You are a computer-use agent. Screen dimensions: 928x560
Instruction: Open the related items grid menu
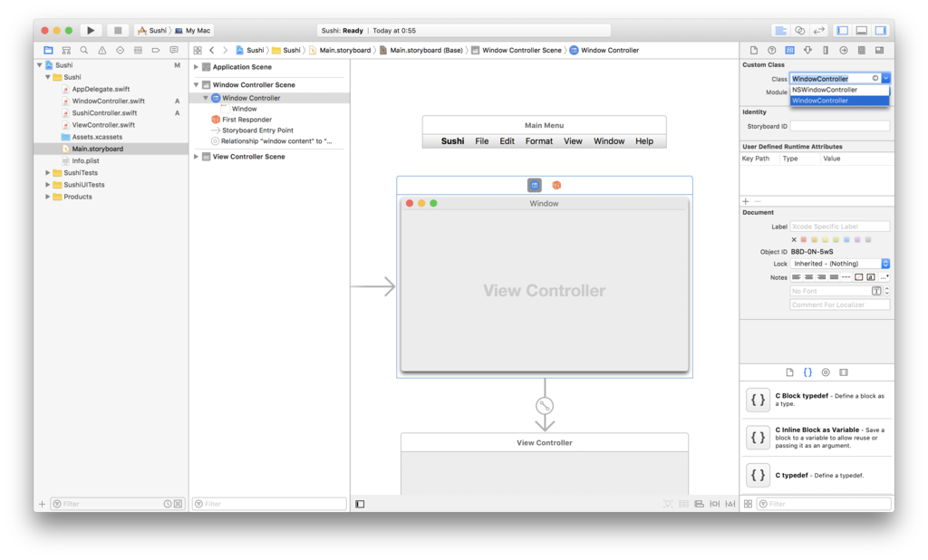198,51
